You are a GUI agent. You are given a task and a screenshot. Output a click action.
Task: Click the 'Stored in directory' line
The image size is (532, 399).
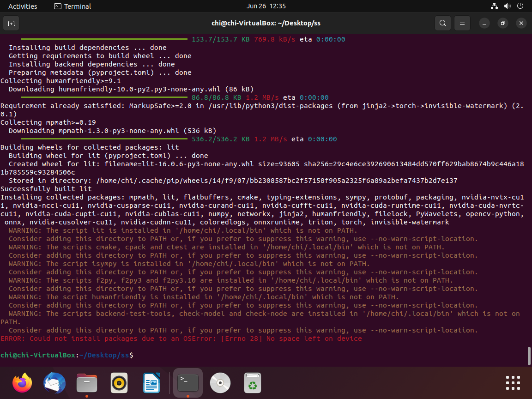coord(233,181)
